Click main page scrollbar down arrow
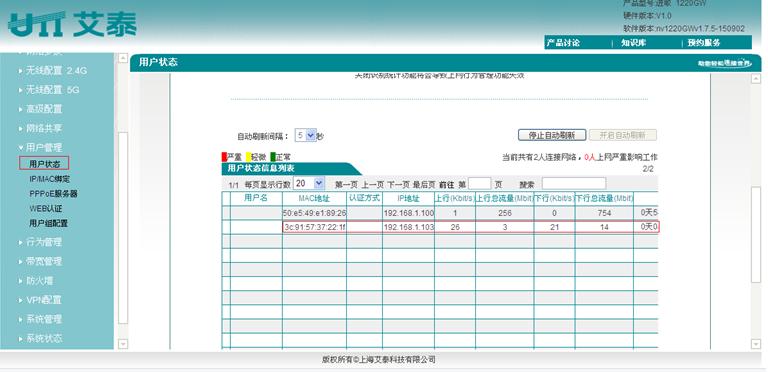The image size is (768, 372). [x=756, y=344]
